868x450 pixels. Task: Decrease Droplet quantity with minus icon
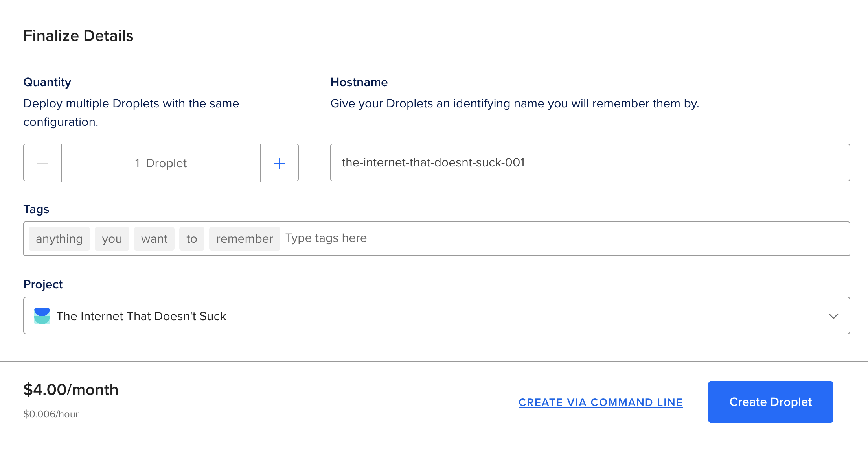click(x=42, y=163)
